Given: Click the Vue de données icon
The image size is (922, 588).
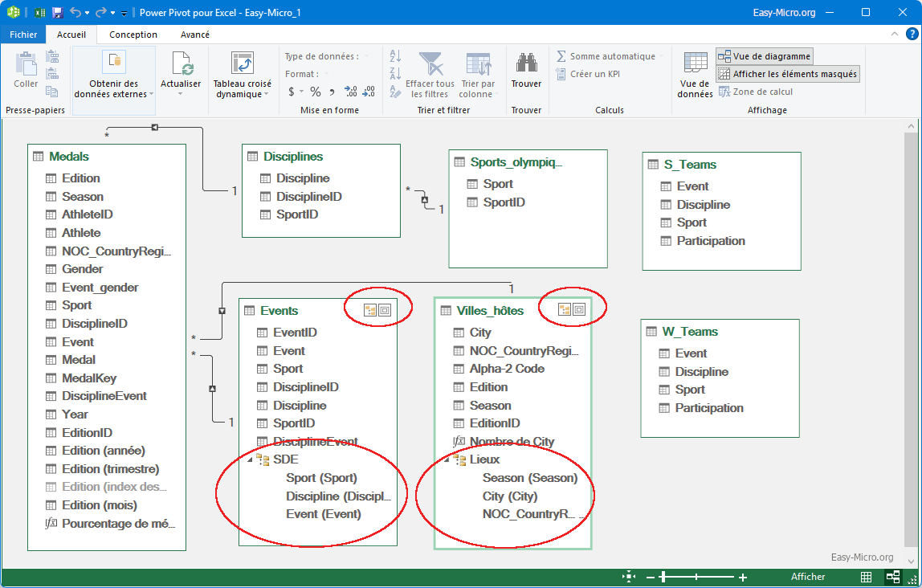Looking at the screenshot, I should point(695,64).
